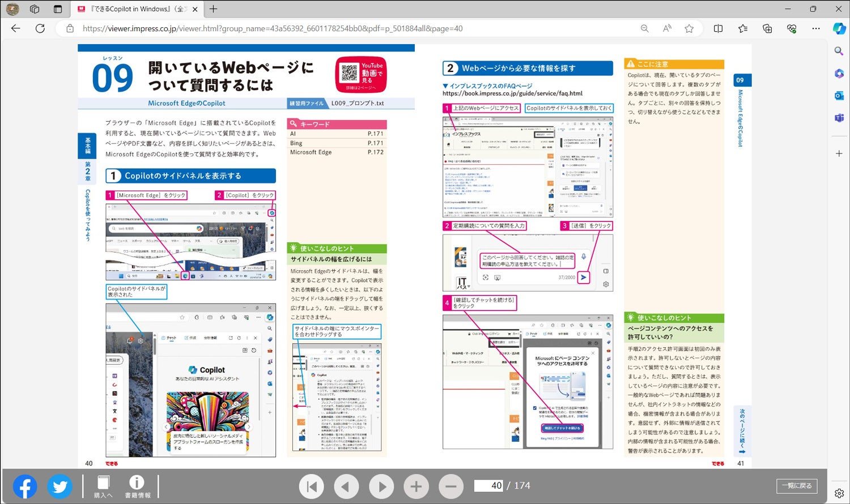
Task: Open Copilot from the Edge toolbar
Action: [840, 29]
